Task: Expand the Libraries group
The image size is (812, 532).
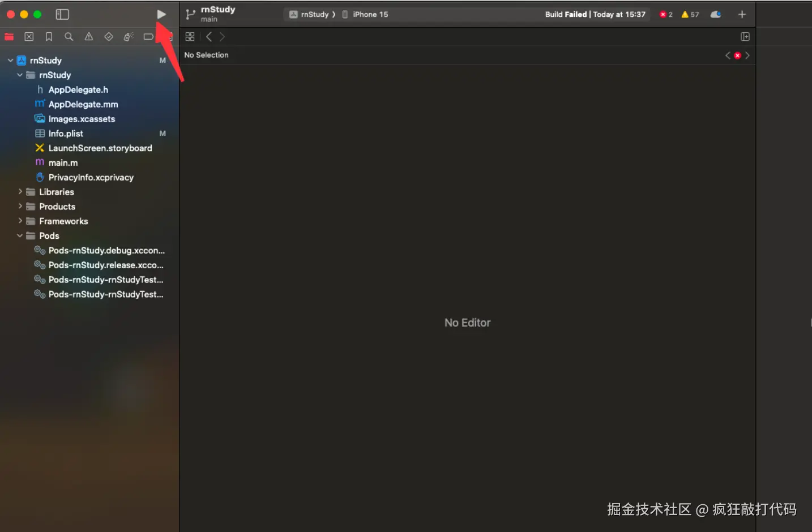Action: [20, 192]
